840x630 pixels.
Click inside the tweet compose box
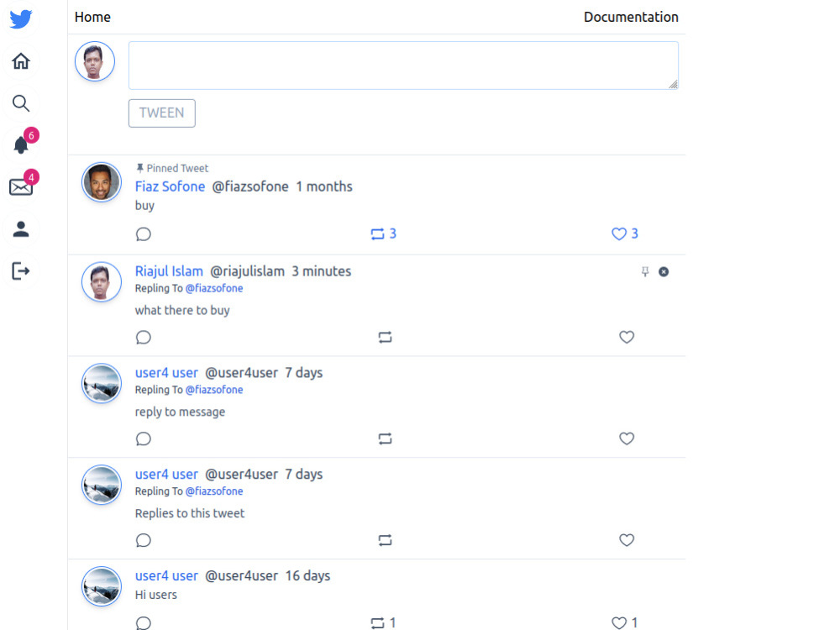[402, 65]
